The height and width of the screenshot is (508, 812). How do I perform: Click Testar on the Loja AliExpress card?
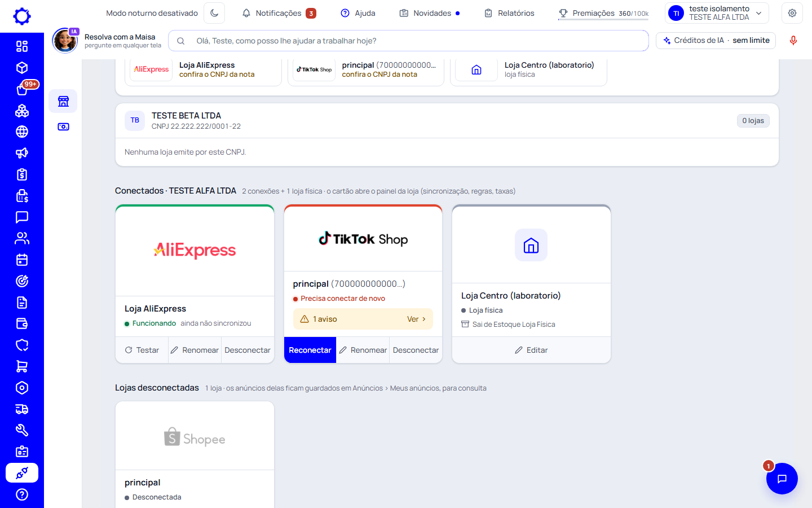click(x=142, y=350)
